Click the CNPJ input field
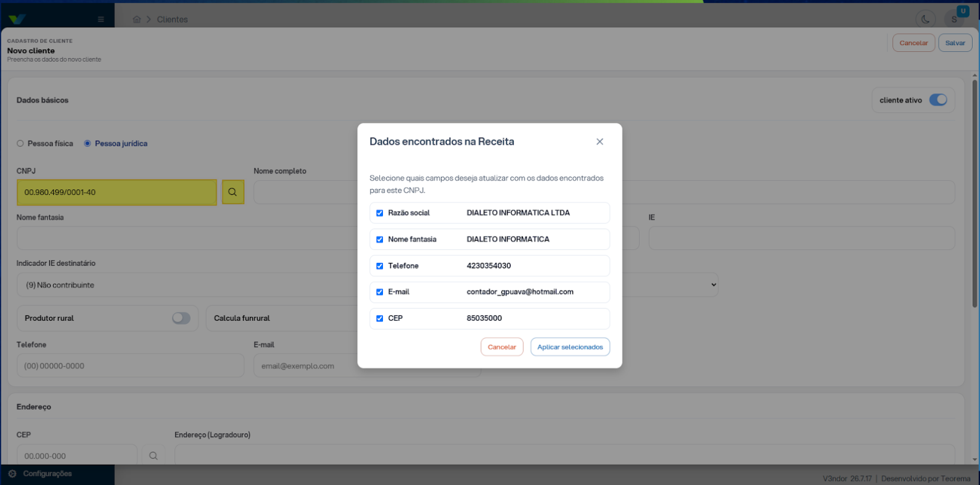The width and height of the screenshot is (980, 485). 117,192
